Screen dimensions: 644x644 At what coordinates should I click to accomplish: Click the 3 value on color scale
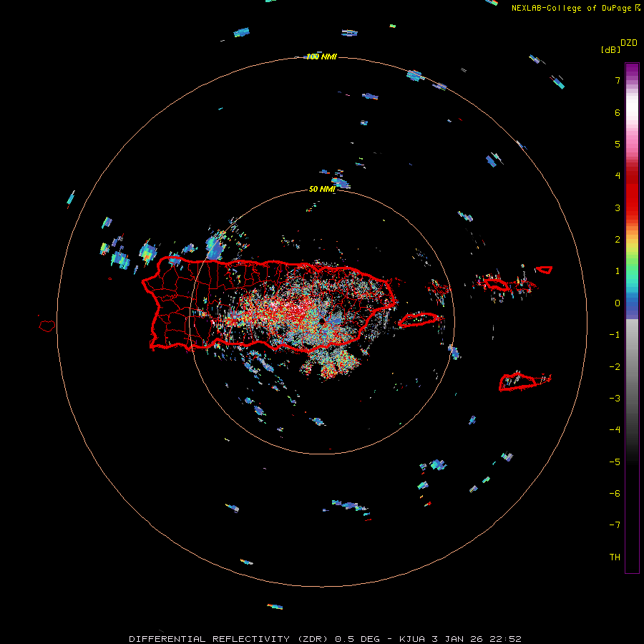point(618,208)
